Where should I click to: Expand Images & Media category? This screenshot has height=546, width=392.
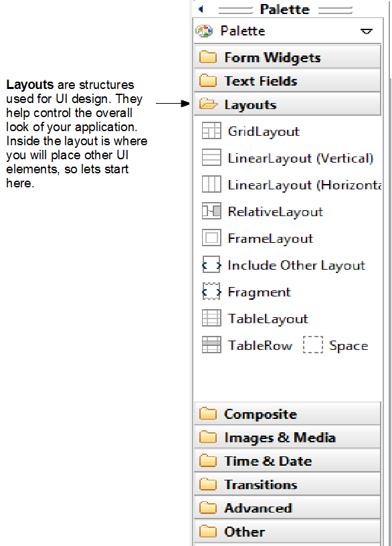coord(287,437)
